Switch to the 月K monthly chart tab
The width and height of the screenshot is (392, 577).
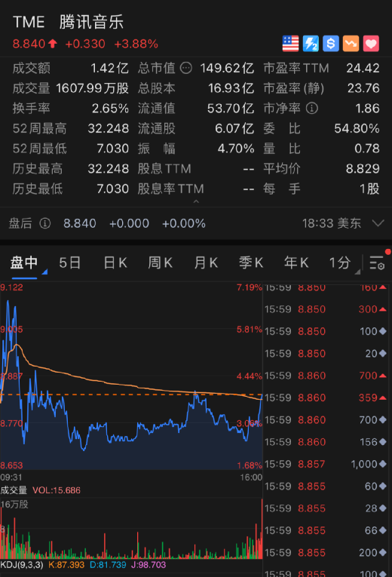click(x=206, y=262)
